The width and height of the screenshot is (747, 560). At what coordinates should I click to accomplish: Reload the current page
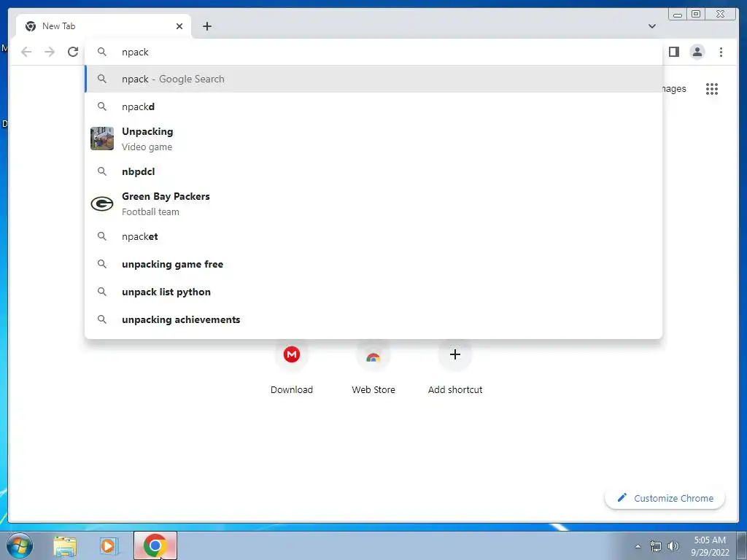coord(73,52)
